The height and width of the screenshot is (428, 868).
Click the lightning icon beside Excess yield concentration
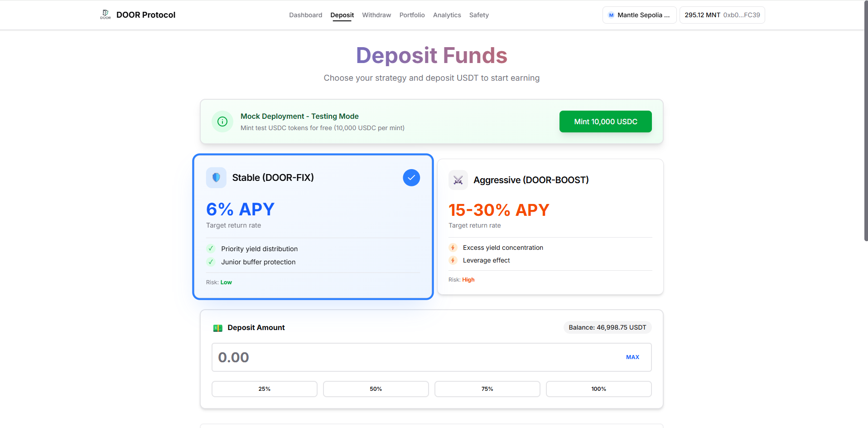click(453, 248)
